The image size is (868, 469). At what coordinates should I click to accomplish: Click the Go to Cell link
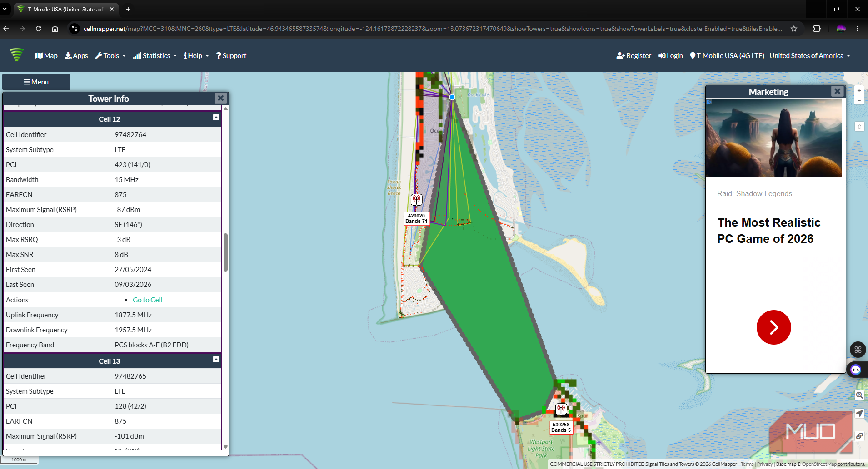pyautogui.click(x=147, y=300)
